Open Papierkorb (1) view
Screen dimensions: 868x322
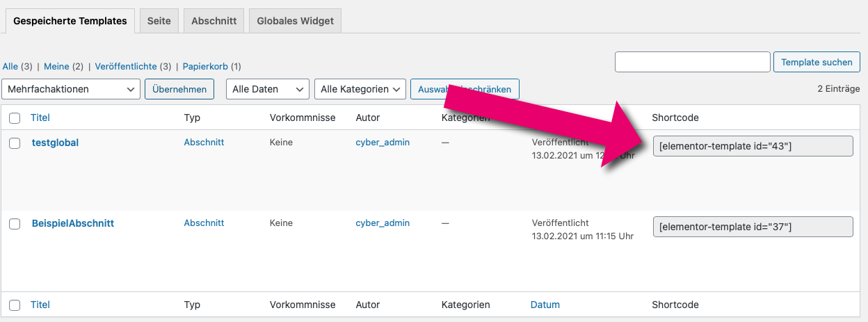pyautogui.click(x=212, y=67)
